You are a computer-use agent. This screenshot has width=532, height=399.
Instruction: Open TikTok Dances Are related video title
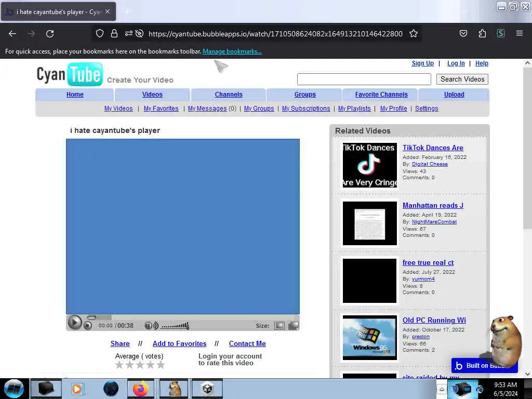[x=433, y=148]
